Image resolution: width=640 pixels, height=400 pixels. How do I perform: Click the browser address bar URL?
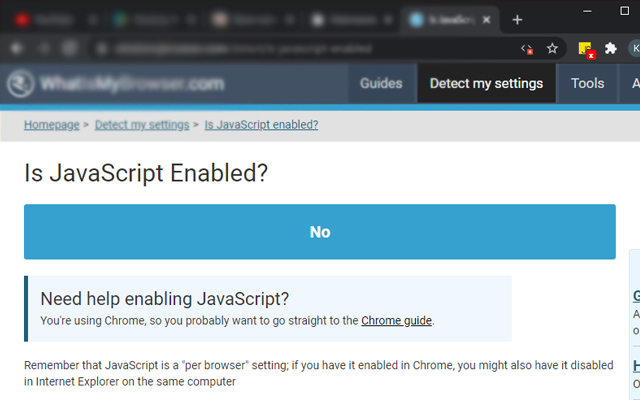pyautogui.click(x=243, y=49)
